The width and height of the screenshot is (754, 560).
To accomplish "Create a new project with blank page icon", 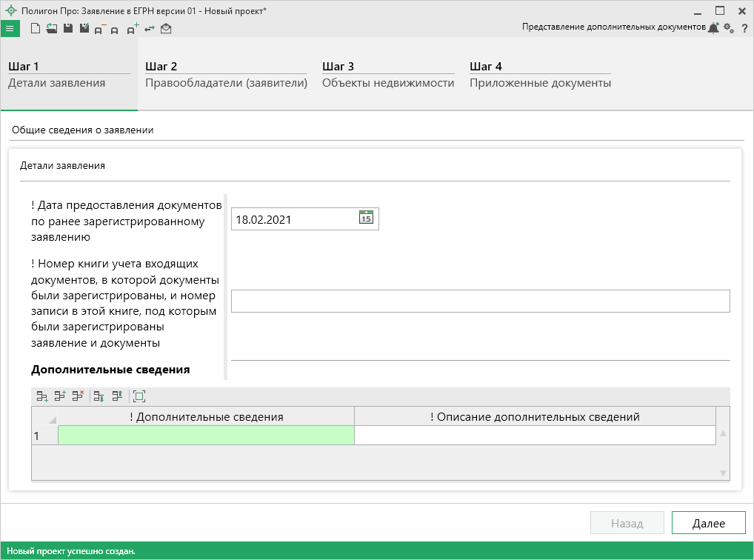I will (35, 28).
